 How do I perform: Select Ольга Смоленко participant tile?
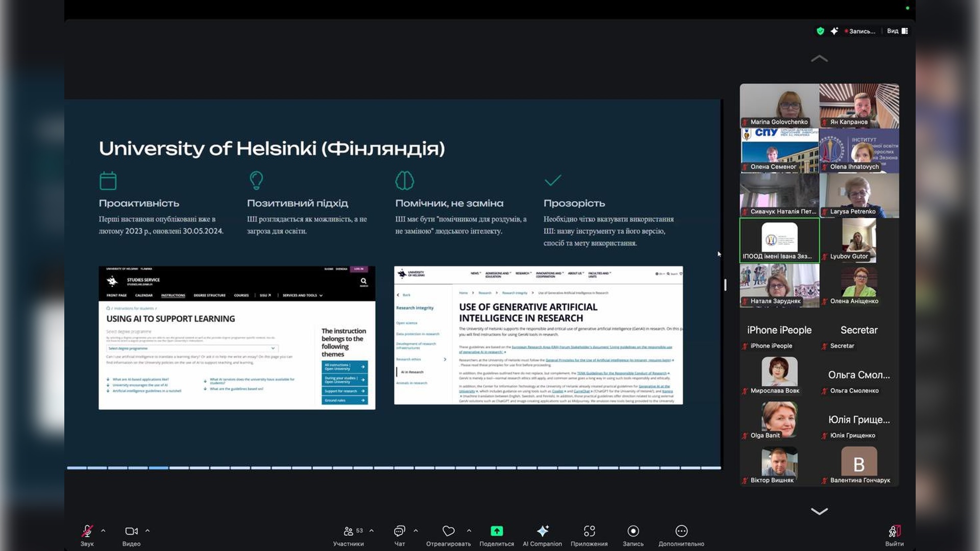[860, 375]
